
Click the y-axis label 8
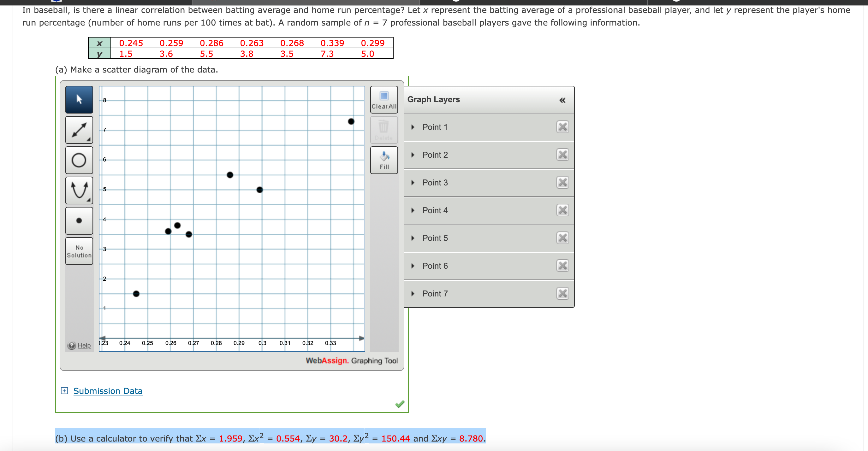click(104, 100)
